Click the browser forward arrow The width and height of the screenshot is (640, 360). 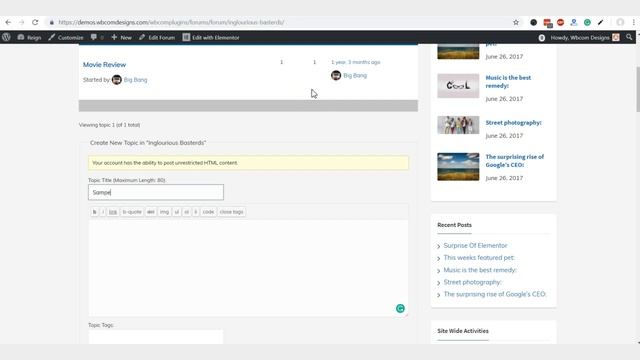coord(22,22)
